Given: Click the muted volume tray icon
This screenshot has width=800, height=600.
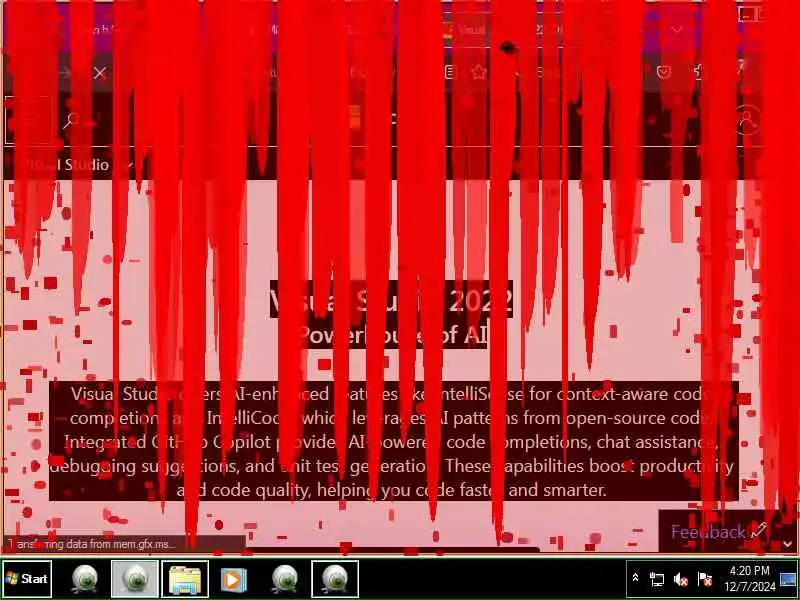Looking at the screenshot, I should pyautogui.click(x=681, y=579).
